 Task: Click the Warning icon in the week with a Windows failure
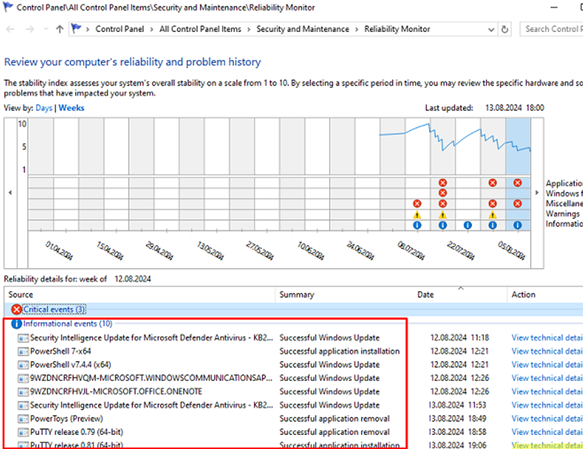tap(442, 214)
